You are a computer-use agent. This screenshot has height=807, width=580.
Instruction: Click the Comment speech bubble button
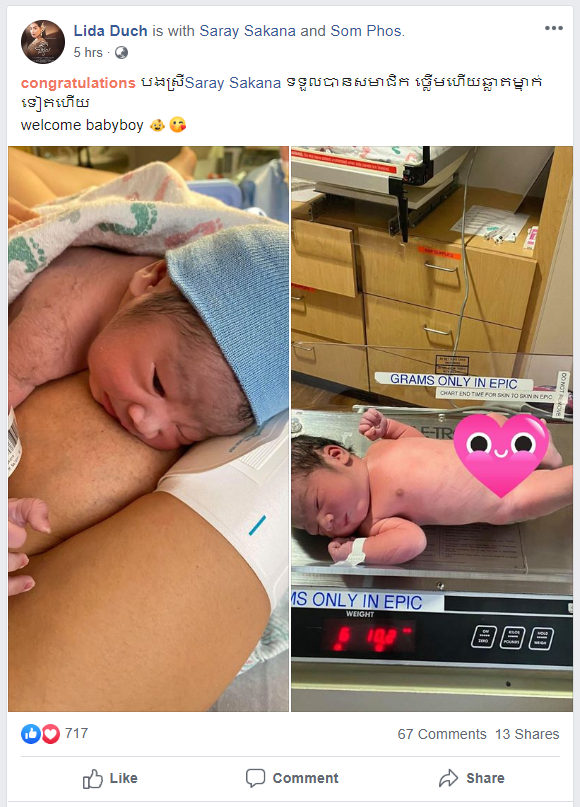pyautogui.click(x=292, y=778)
